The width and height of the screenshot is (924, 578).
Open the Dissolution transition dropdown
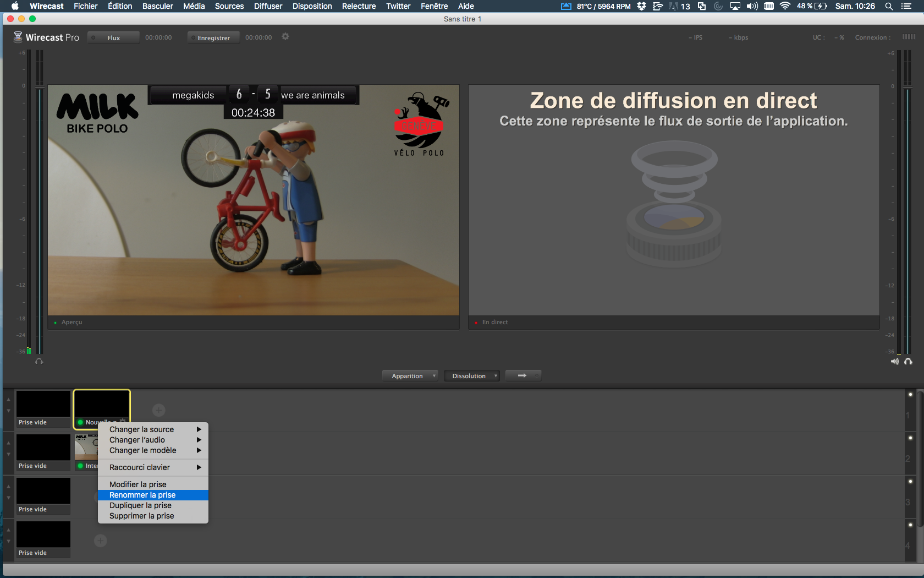click(x=471, y=376)
